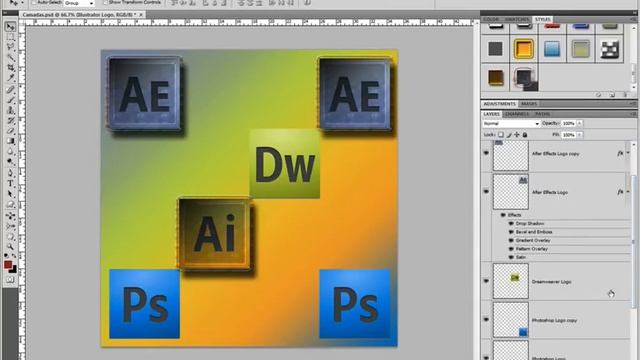
Task: Select the Type tool
Action: click(x=11, y=184)
